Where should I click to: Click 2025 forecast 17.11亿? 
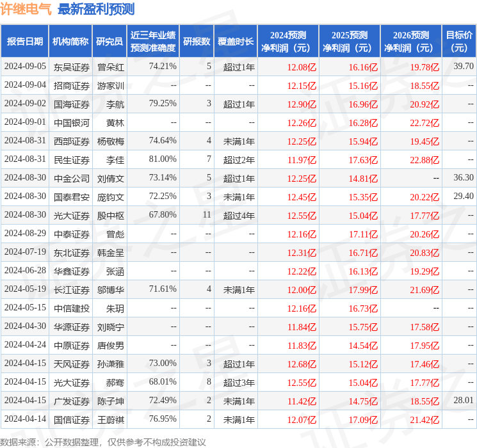tap(363, 234)
